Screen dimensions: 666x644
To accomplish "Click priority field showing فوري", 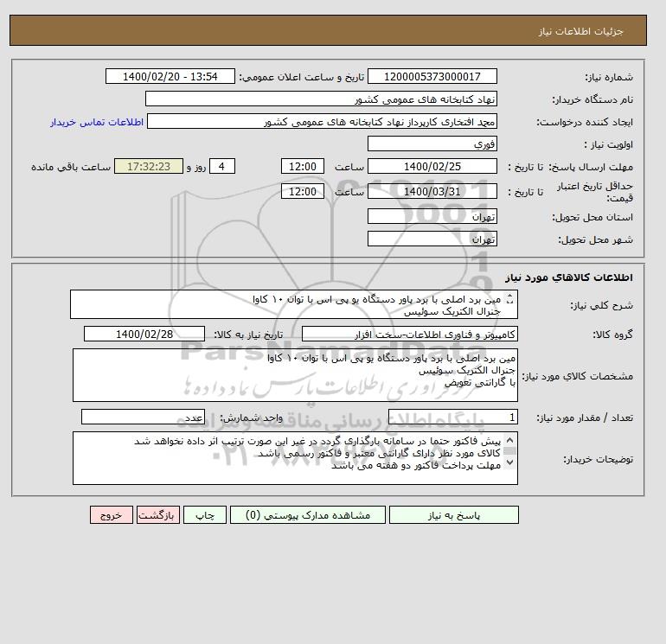I will 432,143.
